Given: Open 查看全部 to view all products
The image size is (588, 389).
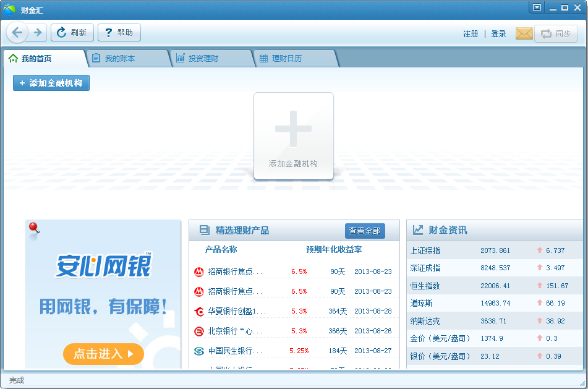Looking at the screenshot, I should coord(365,230).
